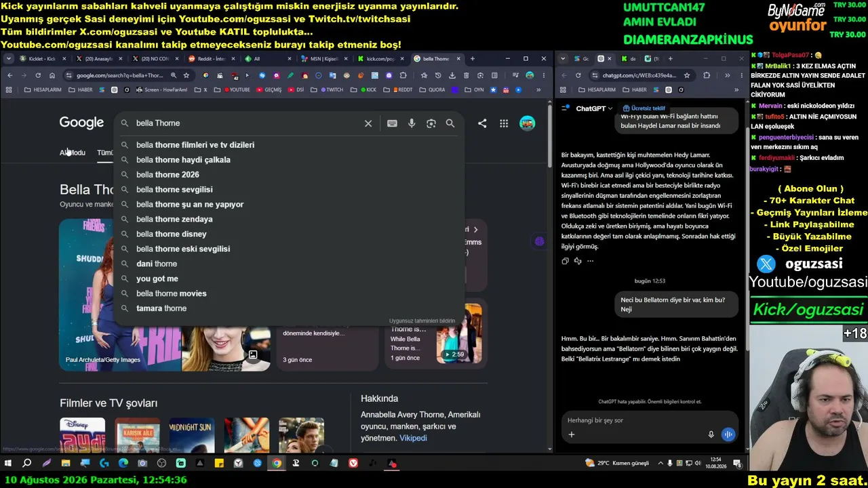The width and height of the screenshot is (868, 488).
Task: Select suggestion "bella thorne haydi çalkala"
Action: [289, 160]
